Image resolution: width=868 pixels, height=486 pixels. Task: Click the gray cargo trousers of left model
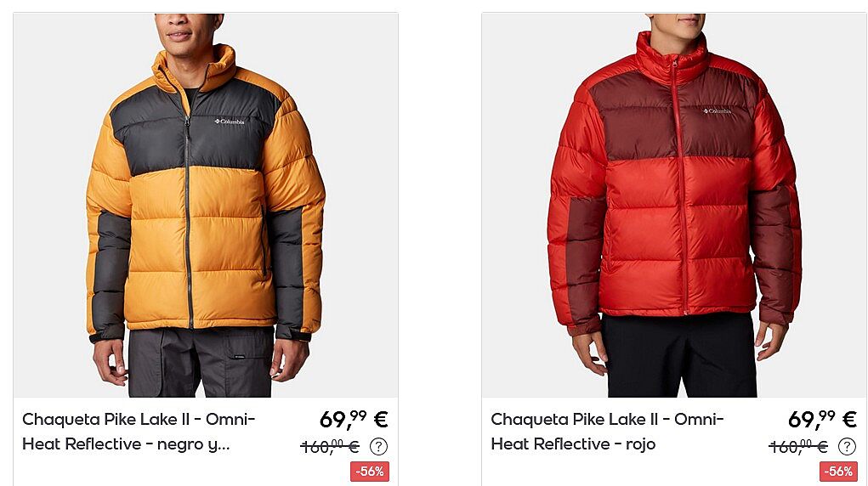tap(201, 363)
